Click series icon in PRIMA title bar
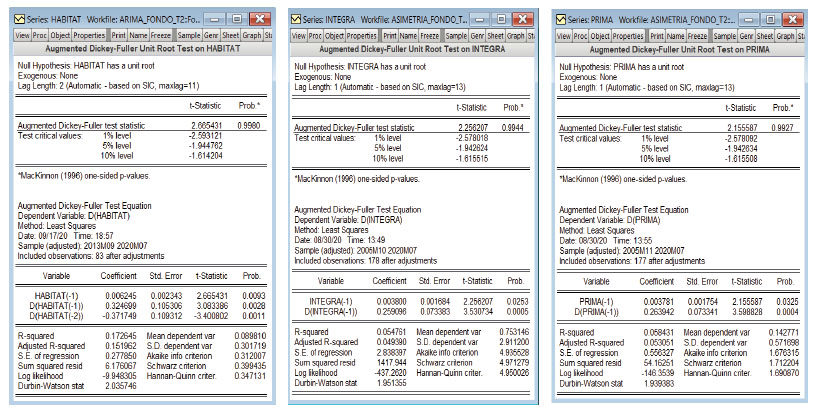The width and height of the screenshot is (817, 414). coord(561,19)
